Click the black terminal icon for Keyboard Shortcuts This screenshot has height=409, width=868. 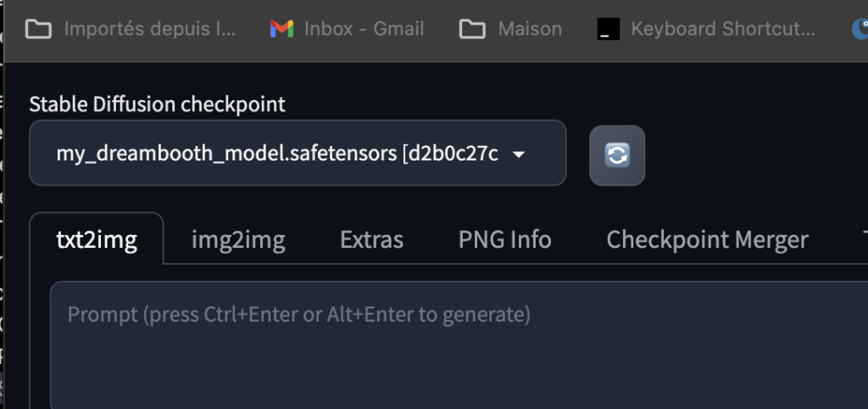pos(609,29)
